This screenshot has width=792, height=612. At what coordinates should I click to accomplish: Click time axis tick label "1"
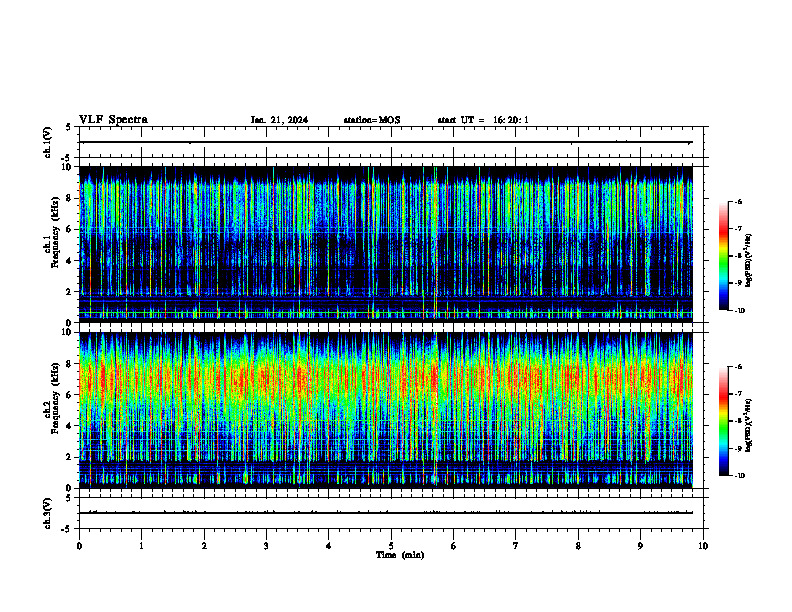click(x=141, y=546)
